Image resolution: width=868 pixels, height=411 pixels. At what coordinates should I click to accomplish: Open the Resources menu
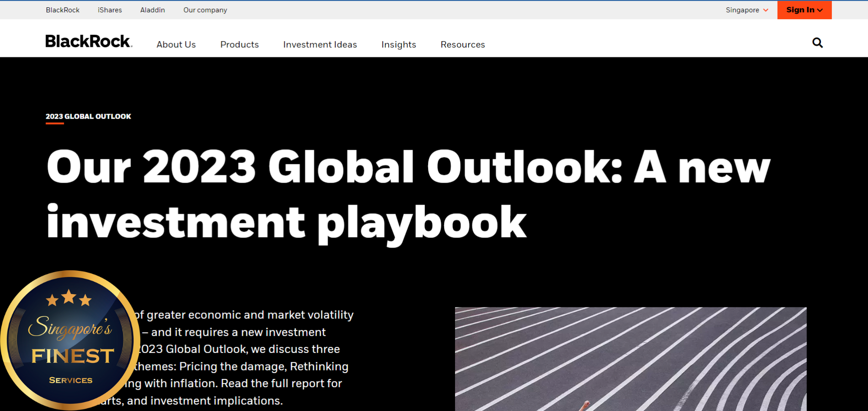click(x=462, y=45)
